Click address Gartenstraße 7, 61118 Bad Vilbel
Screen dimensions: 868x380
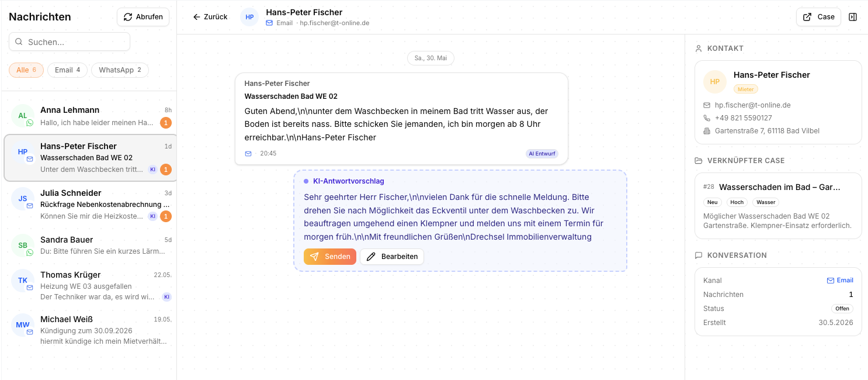(x=767, y=131)
